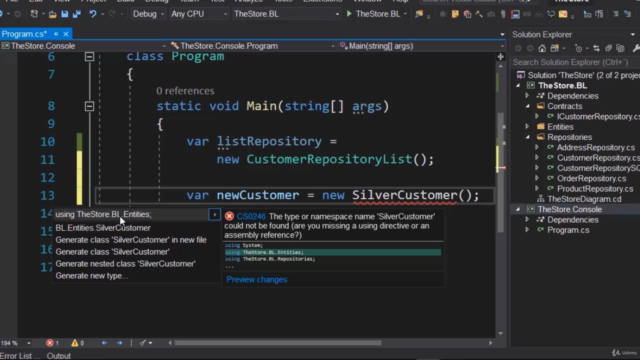Click the yellow warning count indicator
This screenshot has height=360, width=640.
(x=78, y=343)
